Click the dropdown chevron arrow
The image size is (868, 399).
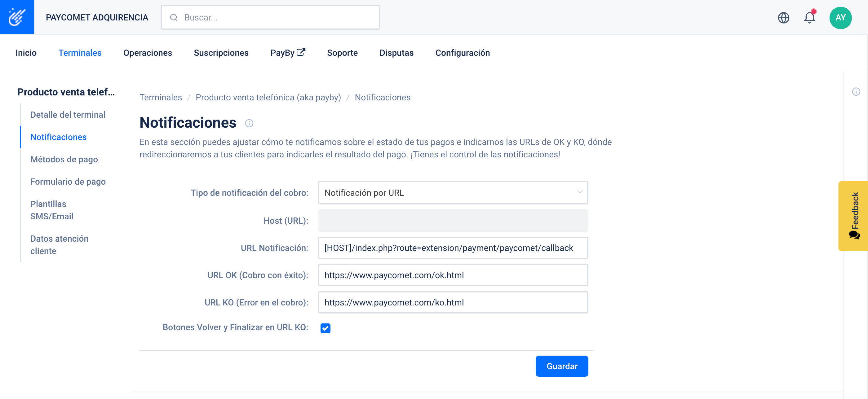tap(580, 192)
